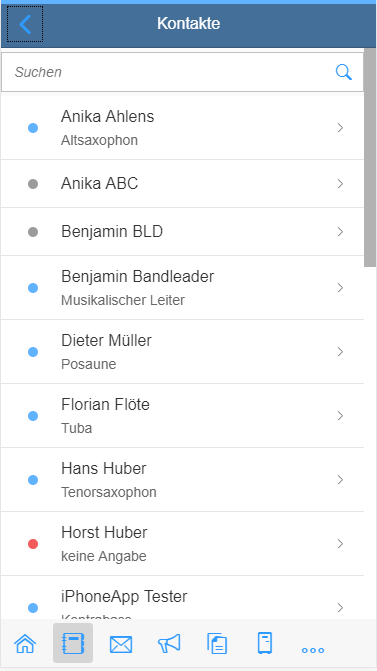Click the red status dot for Horst Huber

(x=33, y=543)
